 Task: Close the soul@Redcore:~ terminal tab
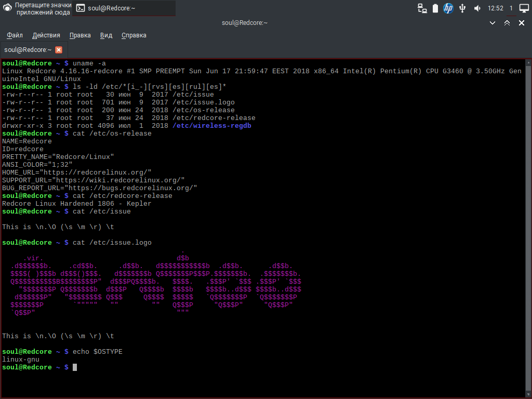point(59,50)
